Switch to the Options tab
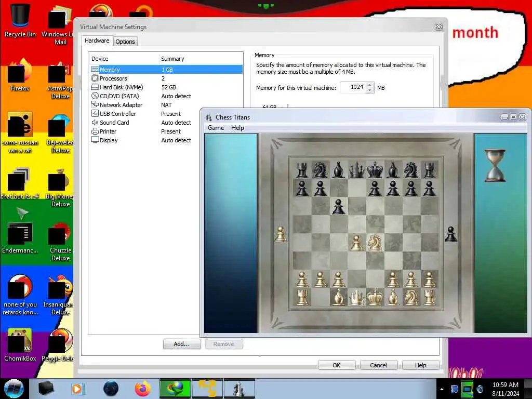The height and width of the screenshot is (399, 532). click(125, 42)
